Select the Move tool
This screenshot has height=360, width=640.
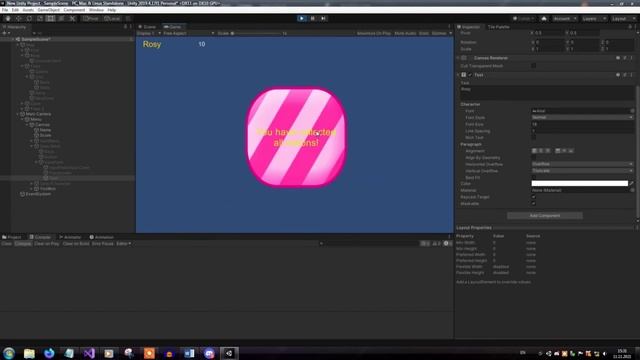(18, 18)
